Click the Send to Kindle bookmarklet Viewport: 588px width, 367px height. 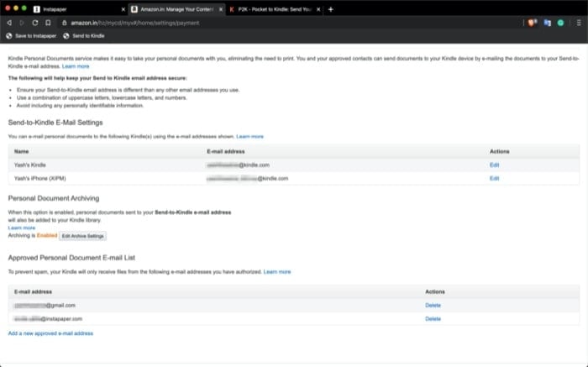[84, 36]
